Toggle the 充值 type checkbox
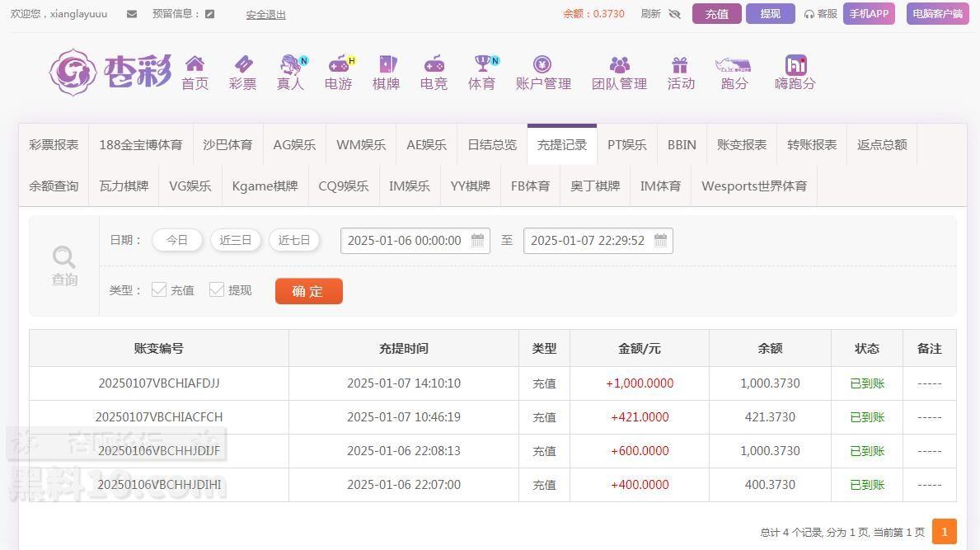This screenshot has height=550, width=980. coord(159,289)
